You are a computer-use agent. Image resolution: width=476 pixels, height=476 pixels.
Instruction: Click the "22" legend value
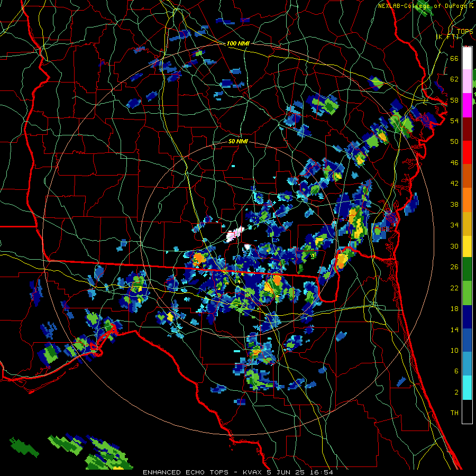(x=454, y=288)
